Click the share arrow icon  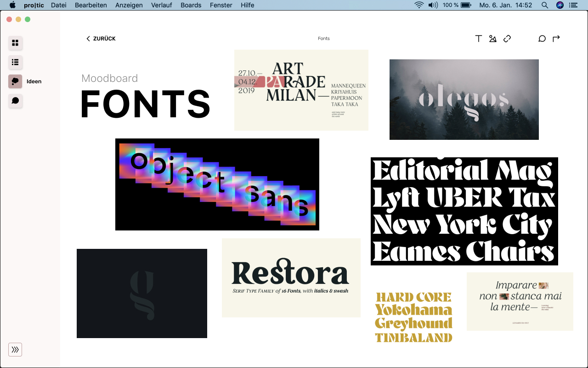tap(556, 39)
